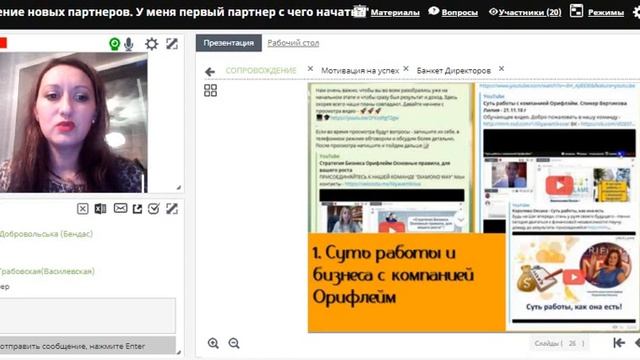Viewport: 640px width, 360px height.
Task: Select the Банкет Директоров tab
Action: click(x=453, y=71)
